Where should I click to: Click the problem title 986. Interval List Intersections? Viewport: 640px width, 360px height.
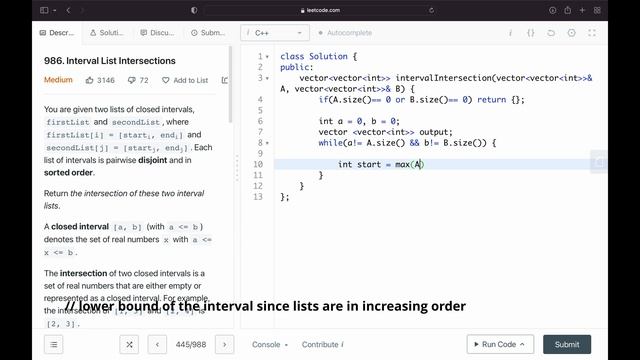[x=110, y=61]
